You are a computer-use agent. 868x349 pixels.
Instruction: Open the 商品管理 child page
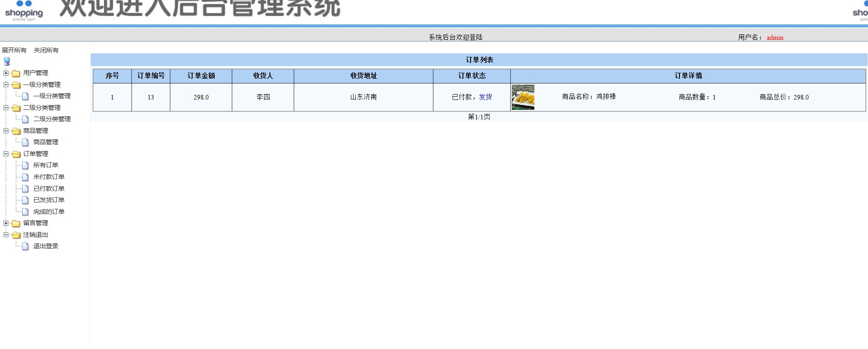pyautogui.click(x=46, y=142)
